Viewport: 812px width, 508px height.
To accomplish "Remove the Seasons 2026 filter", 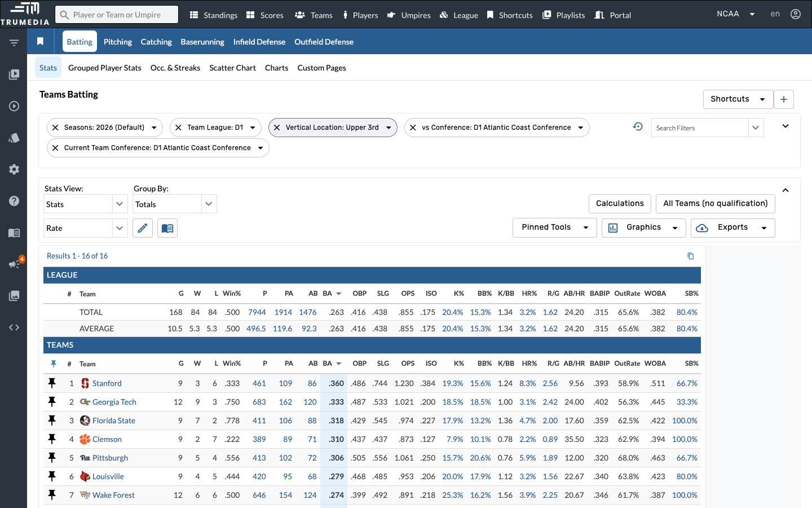I will click(x=55, y=128).
